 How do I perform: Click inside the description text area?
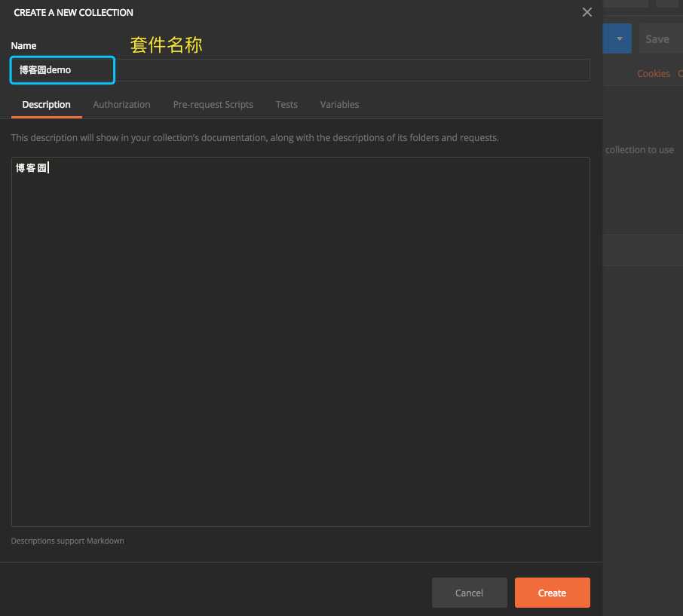tap(301, 342)
